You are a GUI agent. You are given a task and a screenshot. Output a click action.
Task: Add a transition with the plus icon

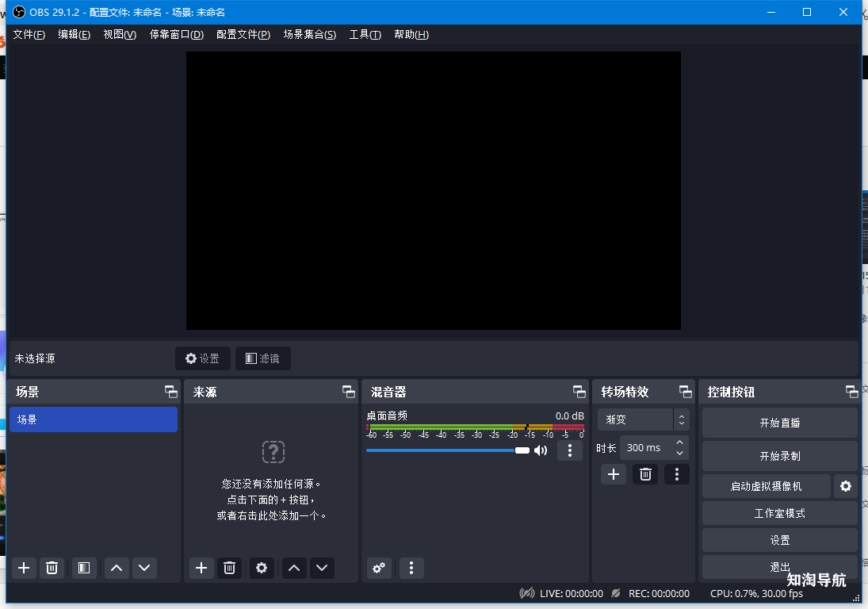pos(614,474)
